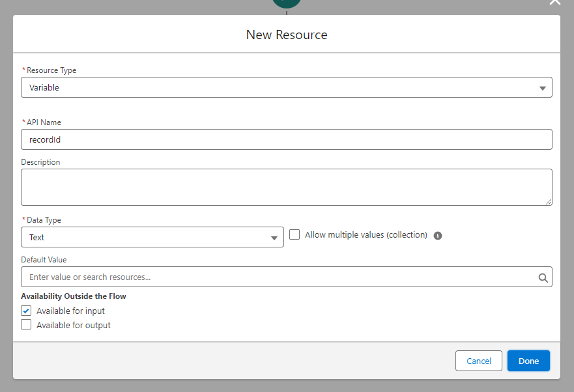Click the info icon beside collection option
The image size is (574, 392).
tap(438, 236)
